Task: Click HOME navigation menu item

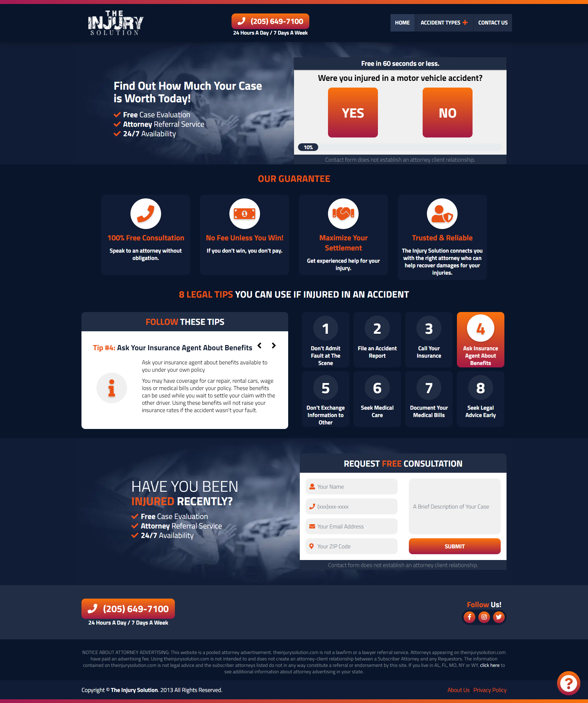Action: 401,22
